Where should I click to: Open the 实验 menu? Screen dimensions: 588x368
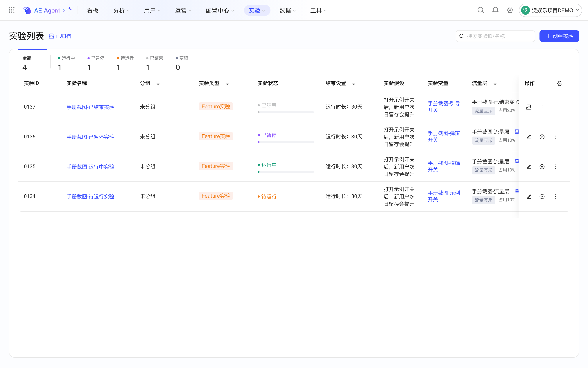pyautogui.click(x=257, y=10)
